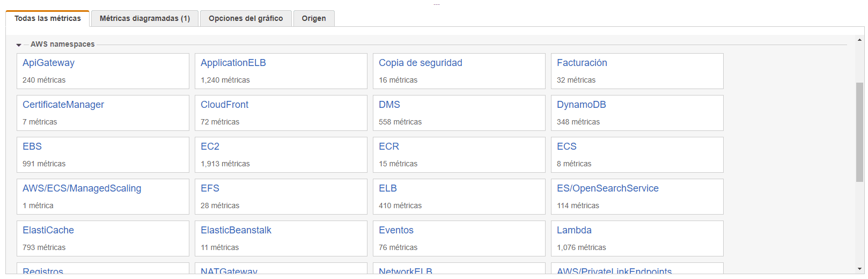Browse ES/OpenSearchService metrics

(608, 188)
